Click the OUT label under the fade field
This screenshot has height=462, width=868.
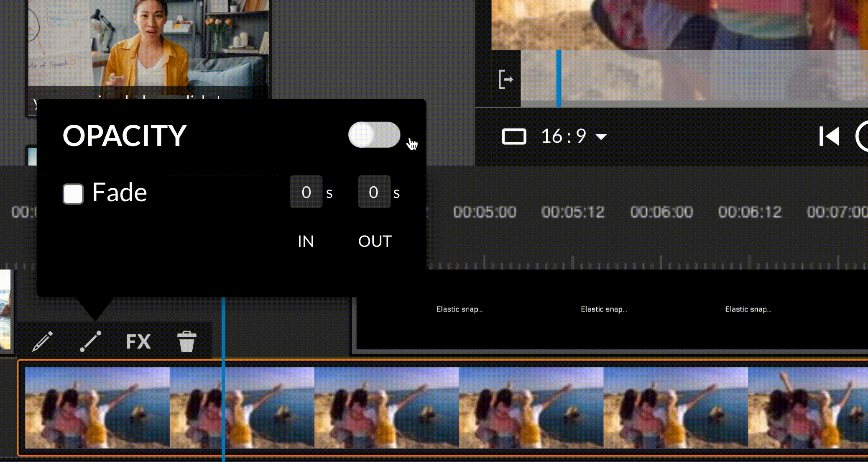(x=374, y=241)
